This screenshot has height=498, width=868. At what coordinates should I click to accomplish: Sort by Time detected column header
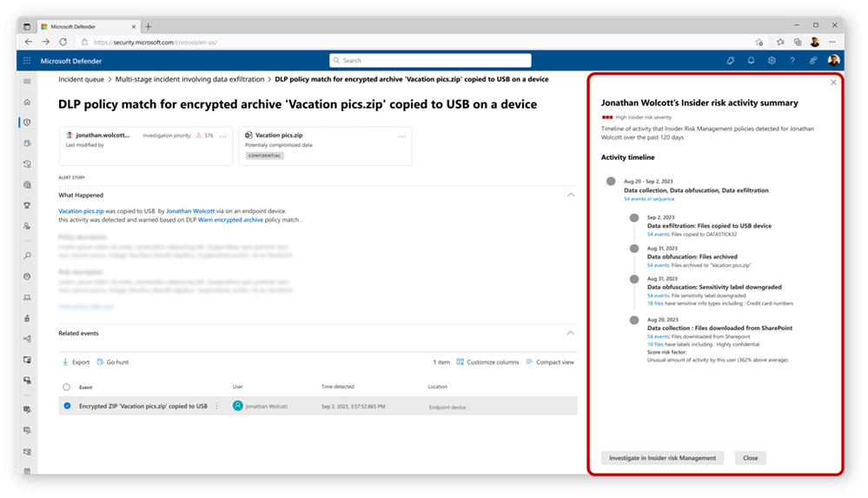click(x=338, y=387)
